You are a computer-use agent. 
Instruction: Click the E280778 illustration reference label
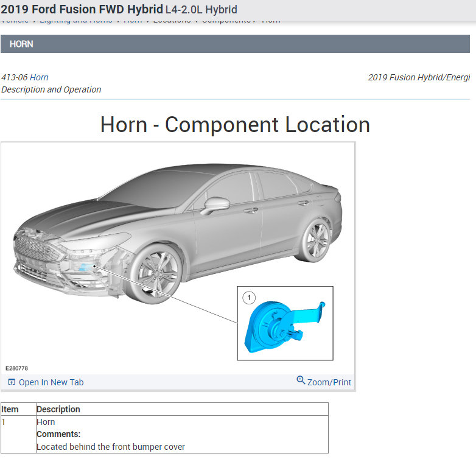(16, 368)
